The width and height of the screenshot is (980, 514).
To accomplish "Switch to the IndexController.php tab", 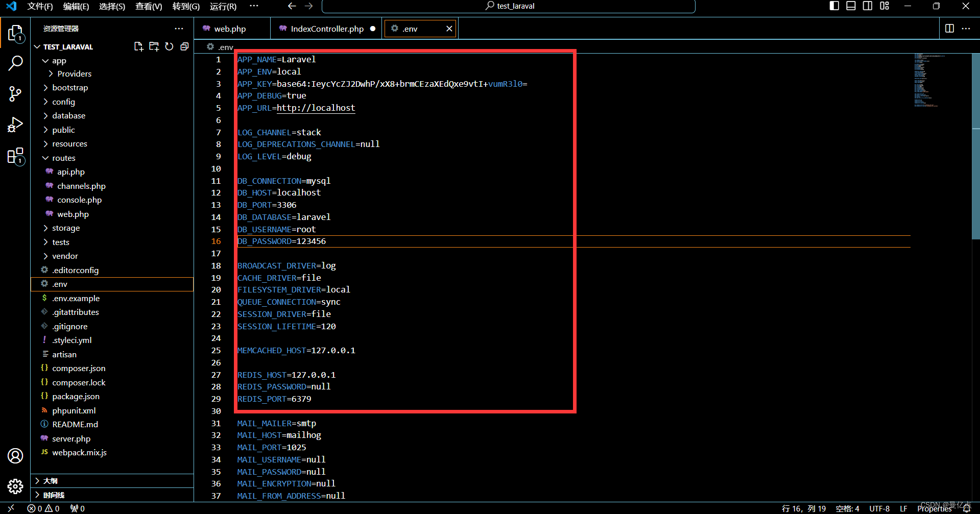I will 327,29.
